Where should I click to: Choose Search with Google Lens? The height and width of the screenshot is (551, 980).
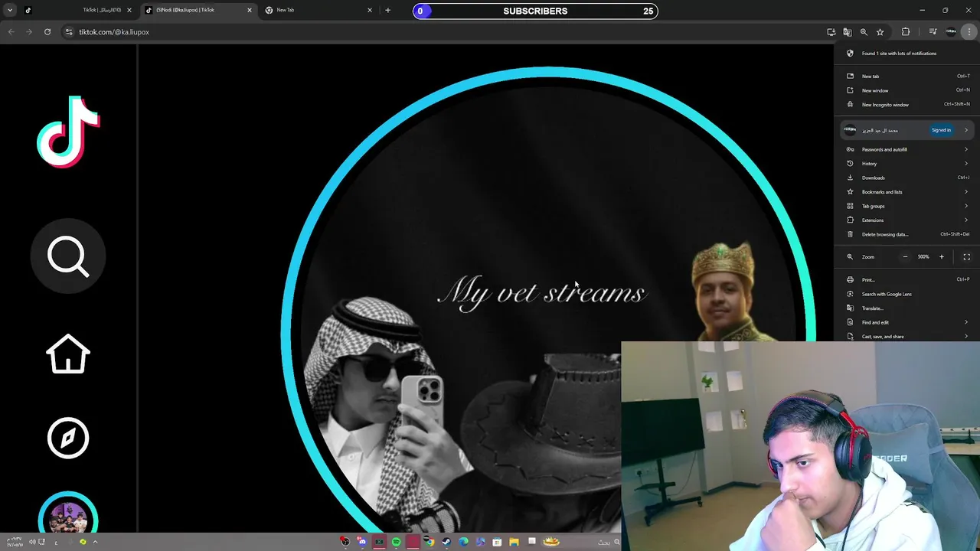pos(907,294)
